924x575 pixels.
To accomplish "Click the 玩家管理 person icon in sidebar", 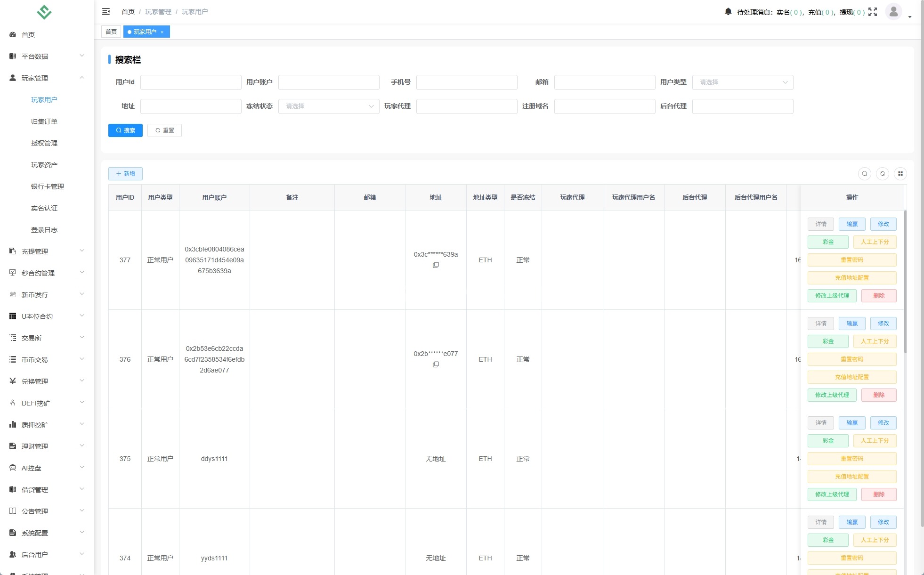I will [12, 78].
